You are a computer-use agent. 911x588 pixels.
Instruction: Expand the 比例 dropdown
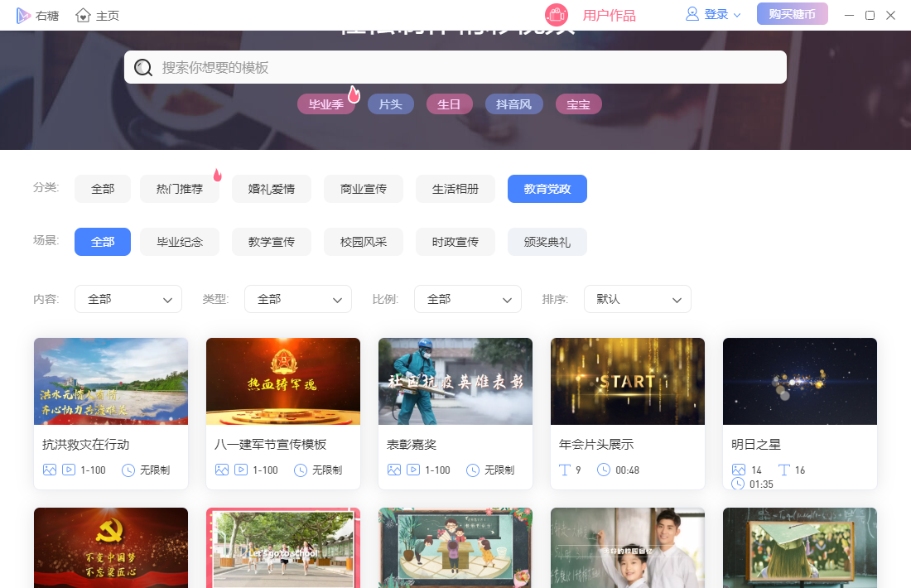[x=467, y=299]
